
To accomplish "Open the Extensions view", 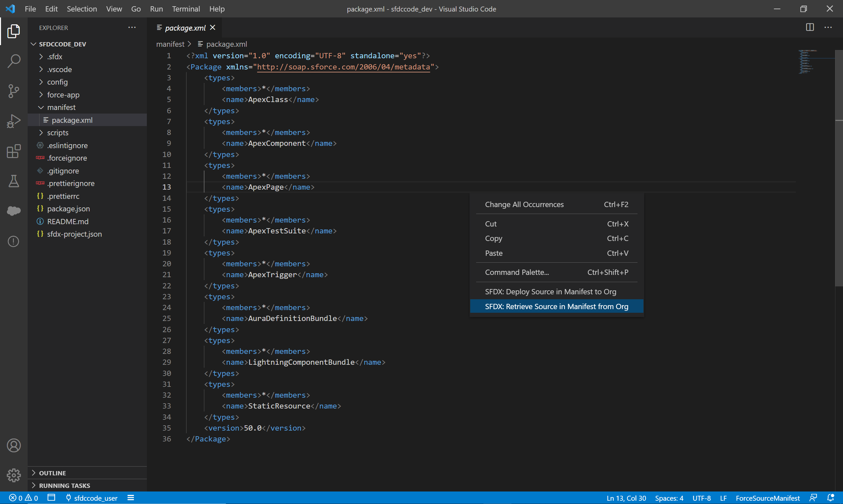I will [x=14, y=151].
